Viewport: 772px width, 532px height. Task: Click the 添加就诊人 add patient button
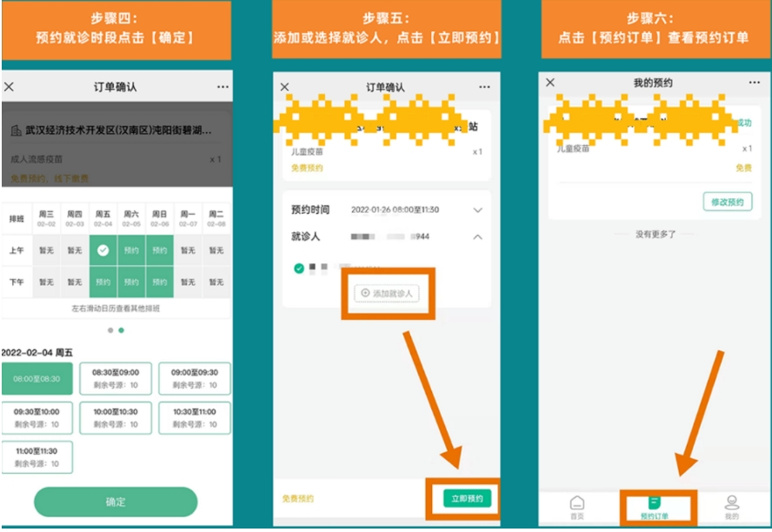(387, 293)
